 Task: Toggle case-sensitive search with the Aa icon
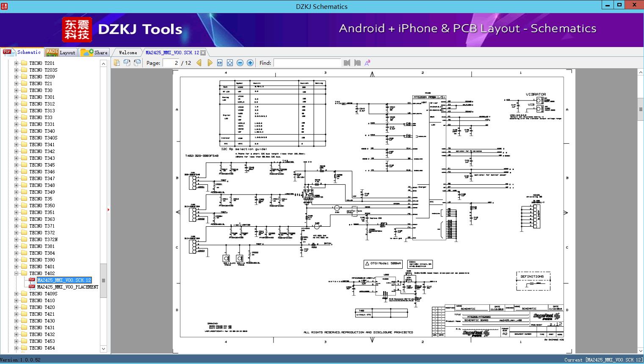pyautogui.click(x=367, y=62)
